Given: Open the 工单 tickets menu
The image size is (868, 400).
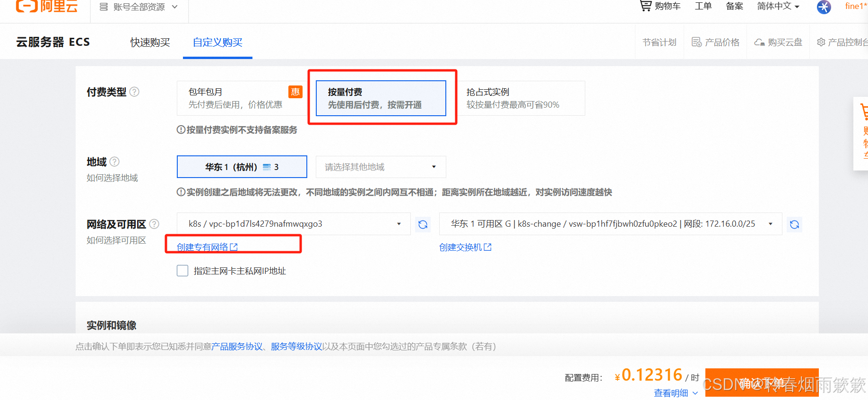Looking at the screenshot, I should 703,6.
